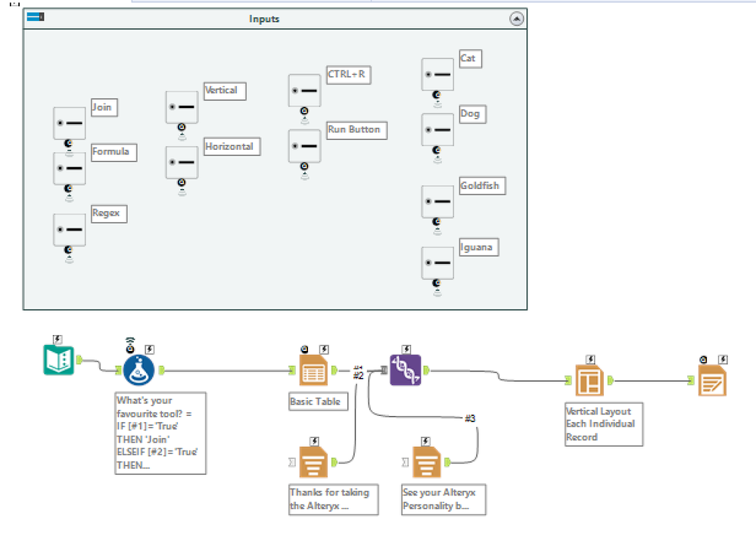756x540 pixels.
Task: Click the Formula flask tool's output anchor
Action: tap(161, 370)
